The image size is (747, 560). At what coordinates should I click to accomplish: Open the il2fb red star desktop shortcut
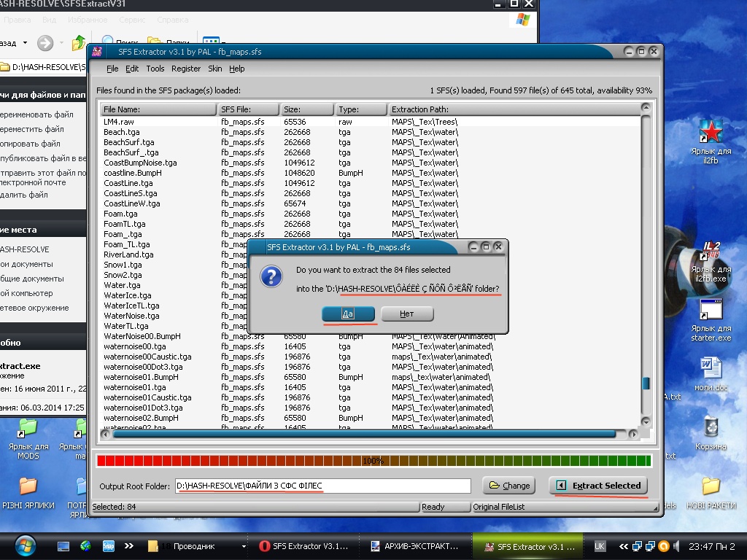coord(711,141)
